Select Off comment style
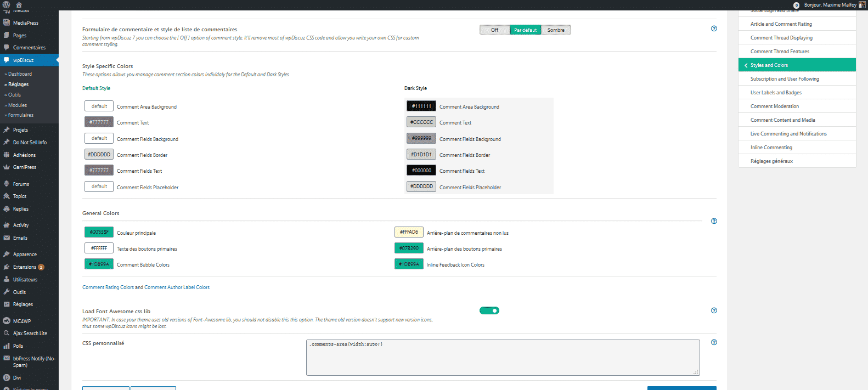 tap(495, 30)
